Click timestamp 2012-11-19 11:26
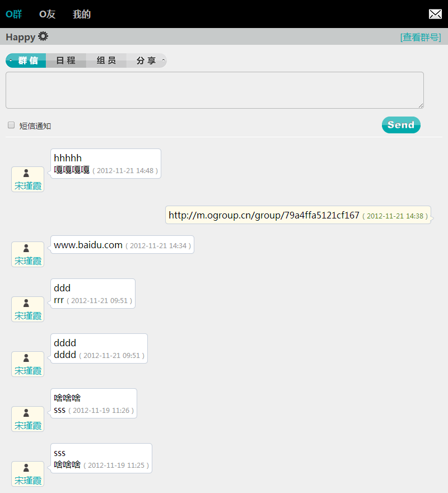448x493 pixels. [x=101, y=411]
